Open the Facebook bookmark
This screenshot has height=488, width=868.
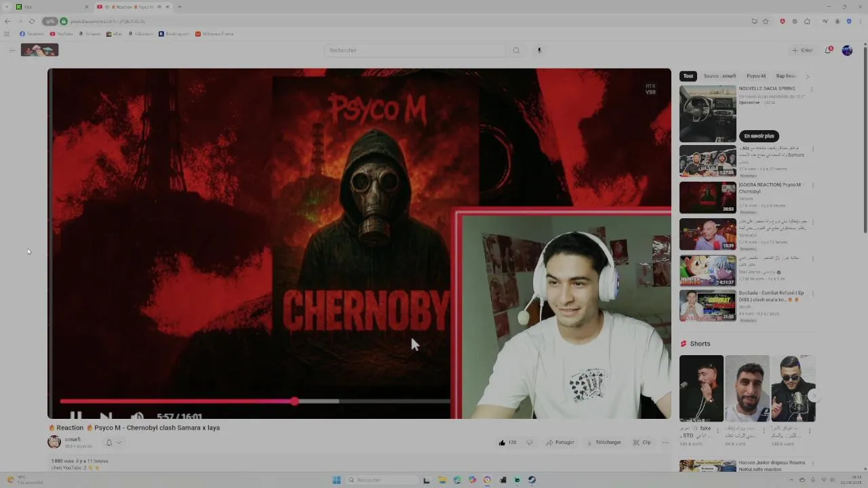pos(32,33)
